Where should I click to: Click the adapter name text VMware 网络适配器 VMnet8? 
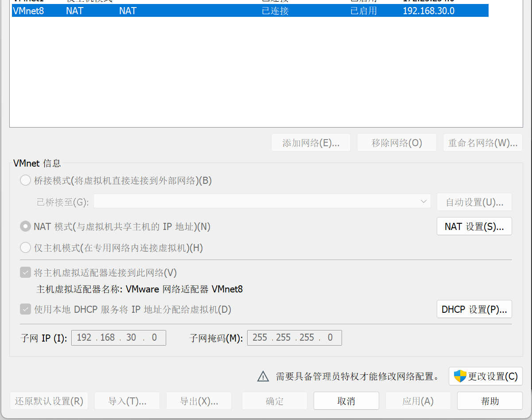click(x=184, y=289)
